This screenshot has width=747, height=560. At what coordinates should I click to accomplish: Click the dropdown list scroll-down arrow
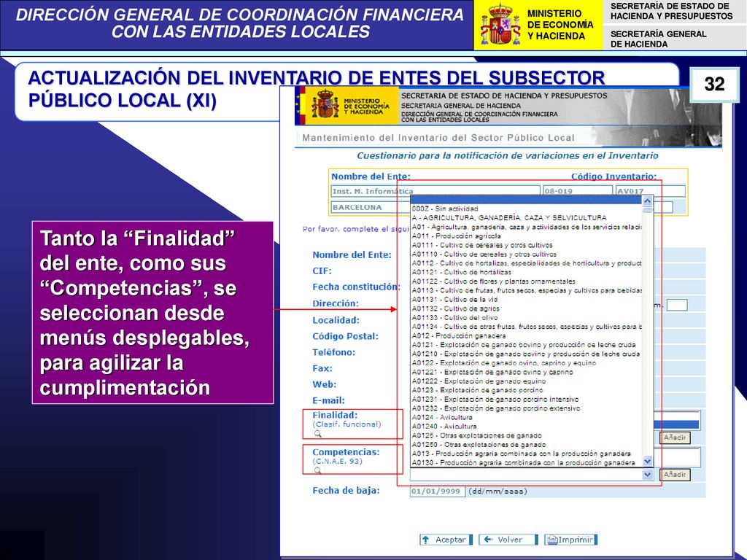[x=648, y=461]
